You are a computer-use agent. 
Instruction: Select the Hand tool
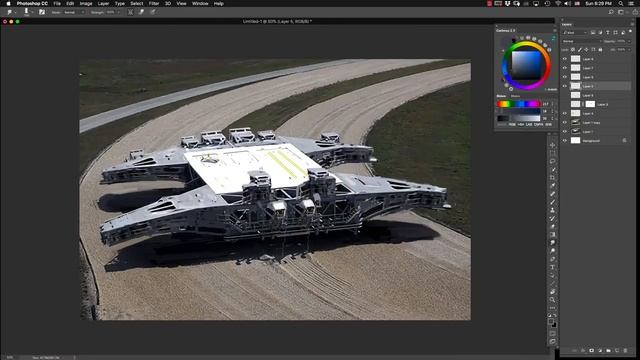553,292
